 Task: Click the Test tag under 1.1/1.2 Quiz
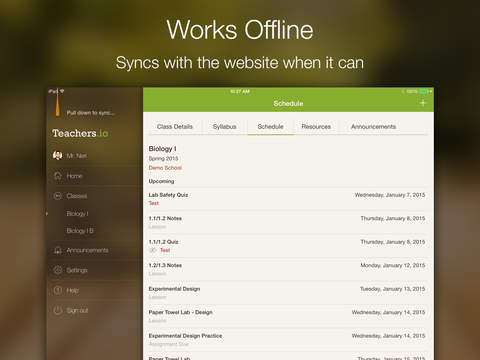click(x=165, y=250)
